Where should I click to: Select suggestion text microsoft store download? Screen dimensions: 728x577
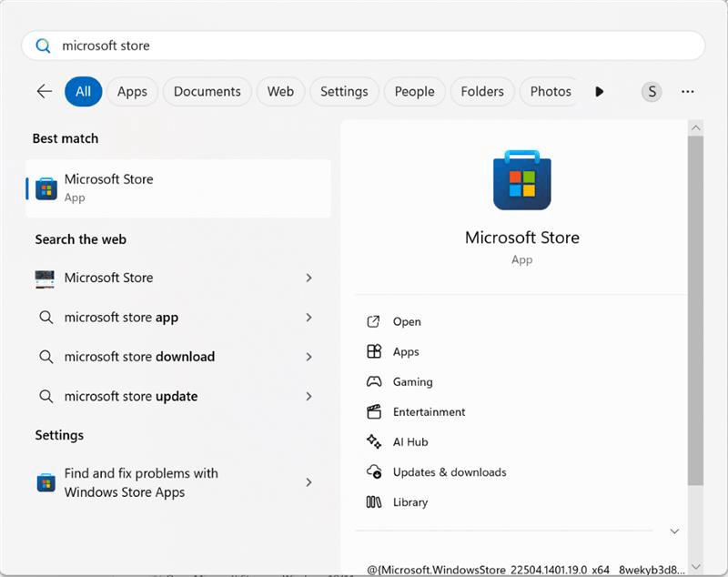pos(139,357)
